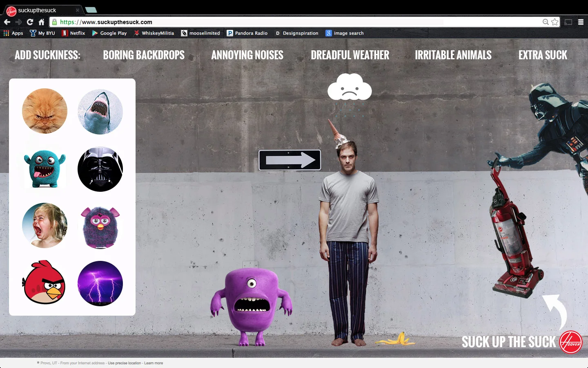Click the cast screen icon in toolbar

pos(568,22)
